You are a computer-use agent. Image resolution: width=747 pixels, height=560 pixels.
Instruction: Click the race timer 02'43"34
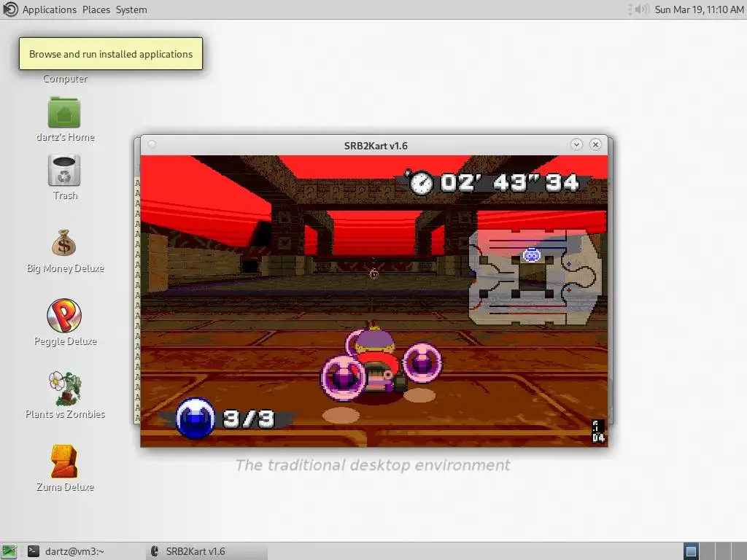509,182
